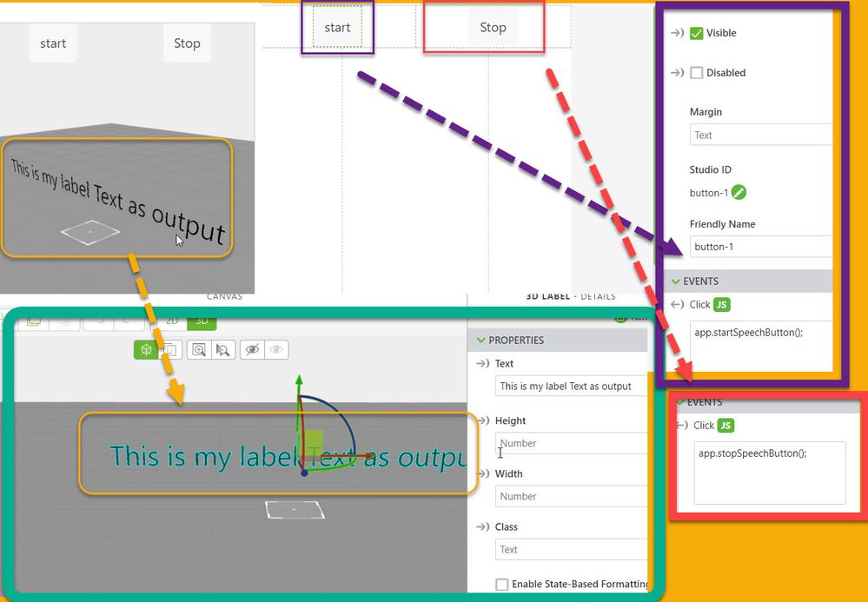This screenshot has height=602, width=868.
Task: Click black label text in preview scene
Action: 117,202
